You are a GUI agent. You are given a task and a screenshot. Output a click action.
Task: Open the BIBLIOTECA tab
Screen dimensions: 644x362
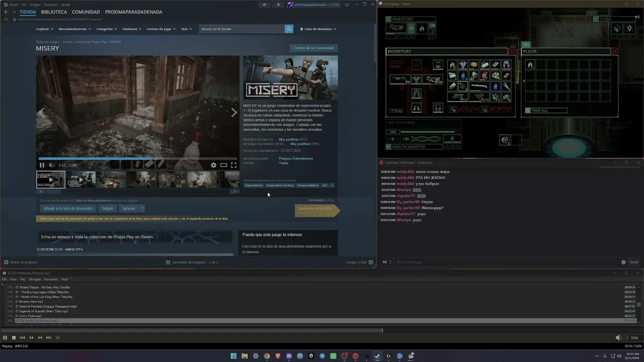54,12
